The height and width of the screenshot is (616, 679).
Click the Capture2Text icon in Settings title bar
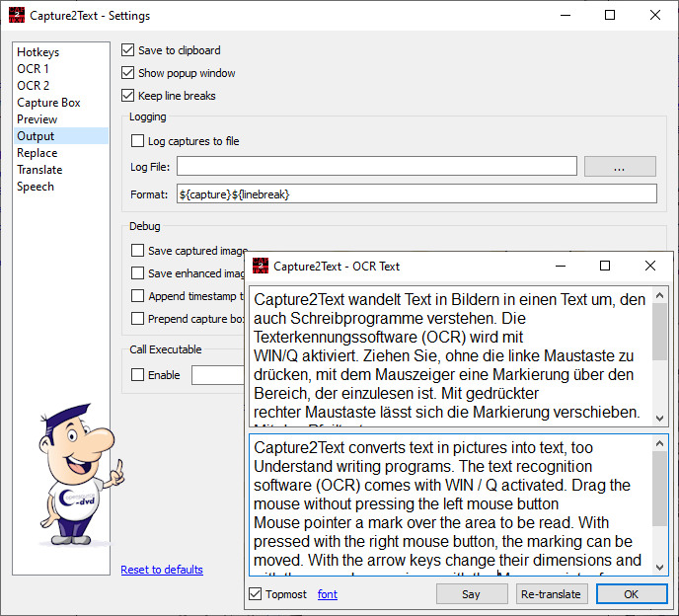[16, 16]
